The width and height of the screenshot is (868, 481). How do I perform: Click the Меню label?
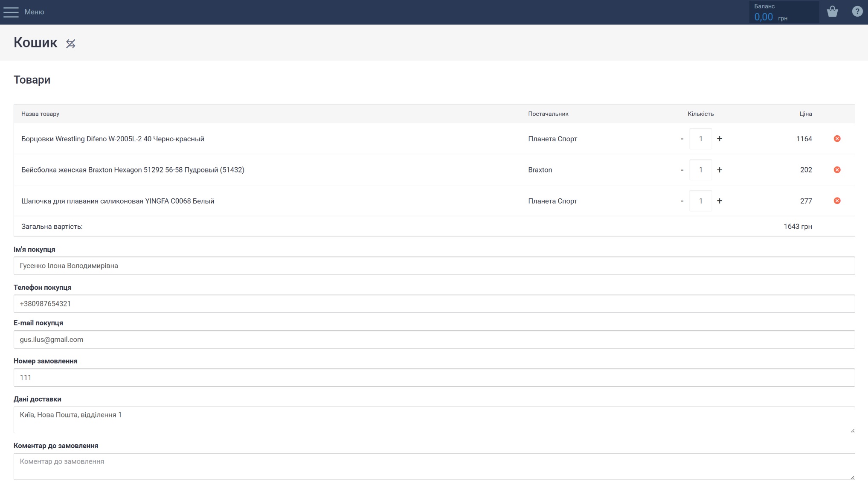(34, 12)
